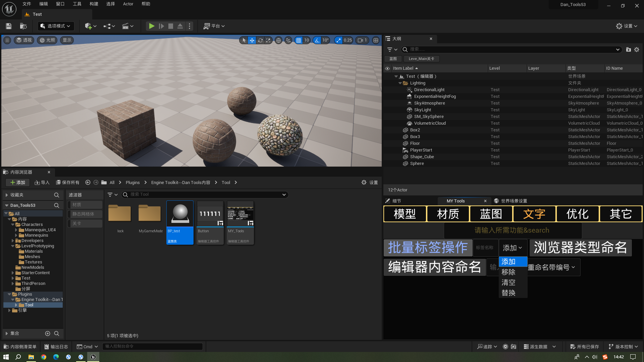Activate the Translate move gizmo tool

[x=252, y=40]
